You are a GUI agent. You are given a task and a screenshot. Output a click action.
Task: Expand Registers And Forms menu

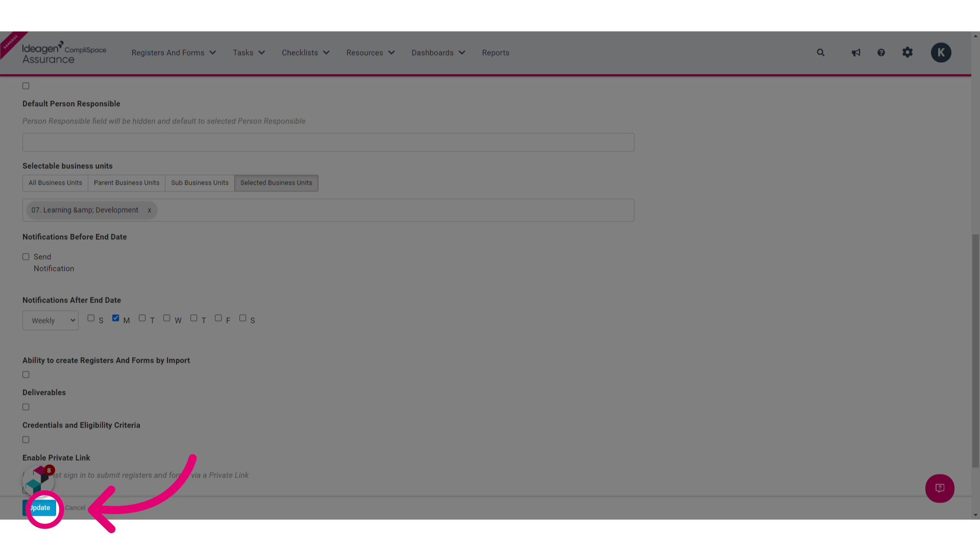coord(174,53)
